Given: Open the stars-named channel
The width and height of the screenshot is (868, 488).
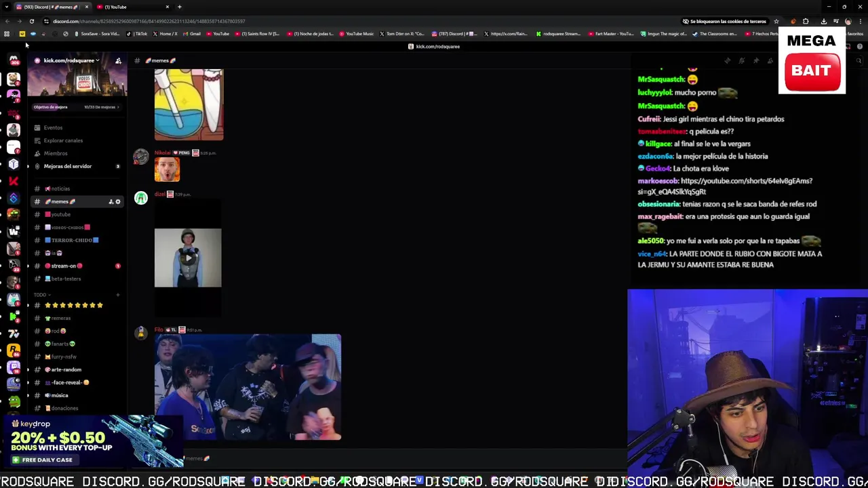Looking at the screenshot, I should pos(77,305).
